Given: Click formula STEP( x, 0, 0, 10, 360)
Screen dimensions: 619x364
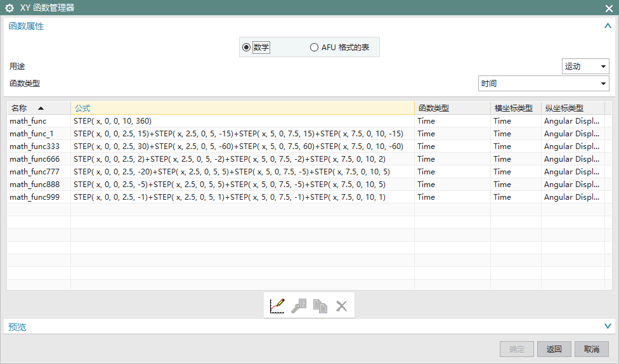Looking at the screenshot, I should [112, 121].
